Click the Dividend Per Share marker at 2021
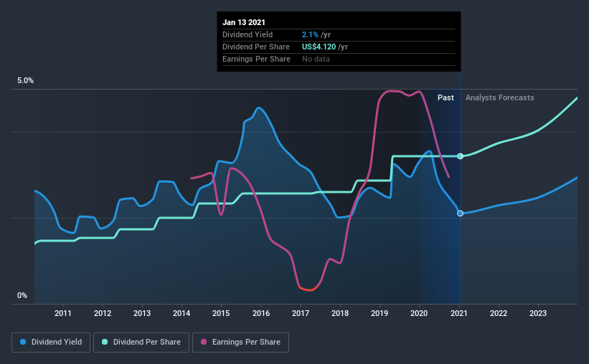The height and width of the screenshot is (364, 589). [x=460, y=156]
